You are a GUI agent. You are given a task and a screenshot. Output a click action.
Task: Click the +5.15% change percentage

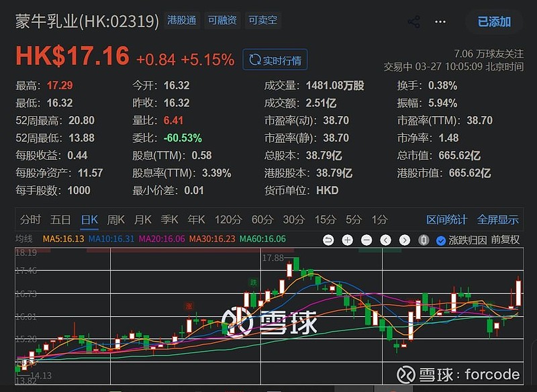click(207, 60)
